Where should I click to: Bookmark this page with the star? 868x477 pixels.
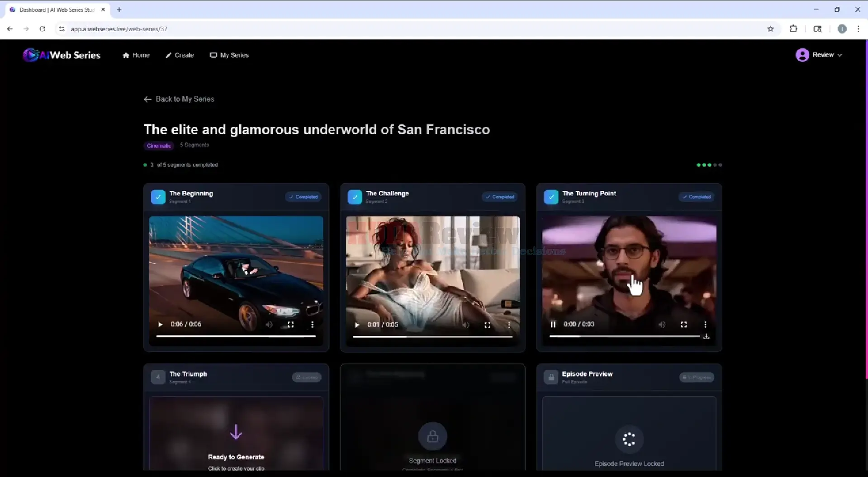pos(770,29)
